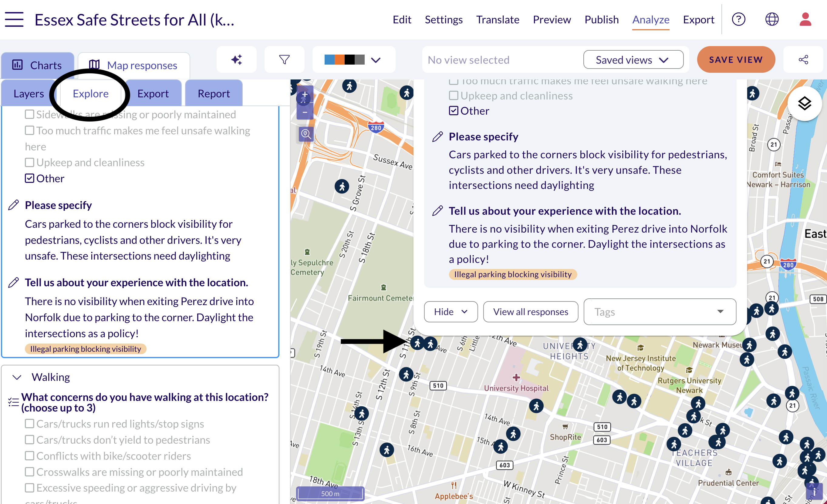Click the AI sparkle insights icon
827x504 pixels.
pyautogui.click(x=237, y=60)
